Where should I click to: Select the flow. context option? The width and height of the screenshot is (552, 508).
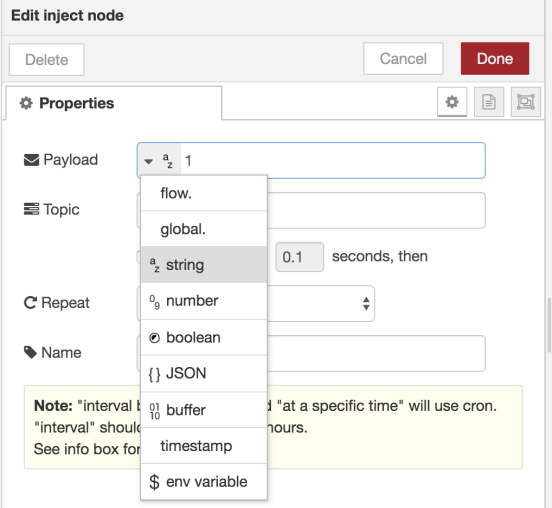204,193
